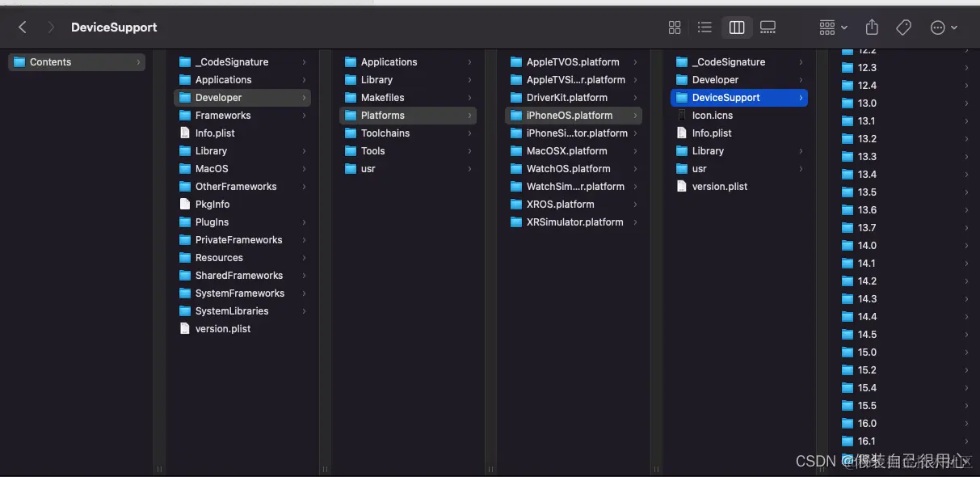The image size is (980, 477).
Task: Select the PkgInfo file icon
Action: point(185,205)
